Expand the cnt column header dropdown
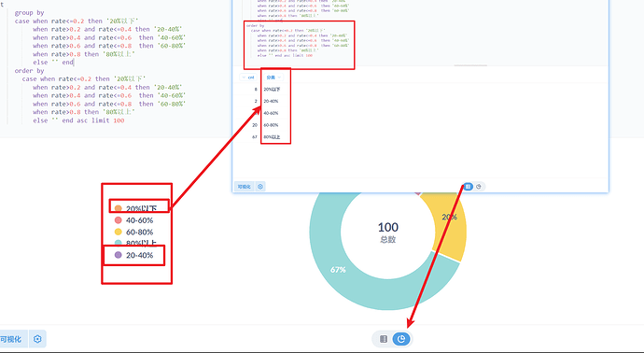The image size is (644, 353). (x=248, y=78)
